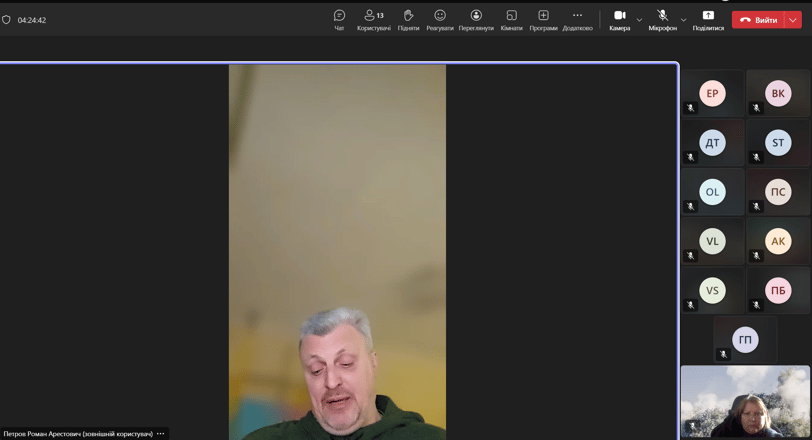Click the main speaker video feed
Image resolution: width=812 pixels, height=440 pixels.
click(337, 252)
